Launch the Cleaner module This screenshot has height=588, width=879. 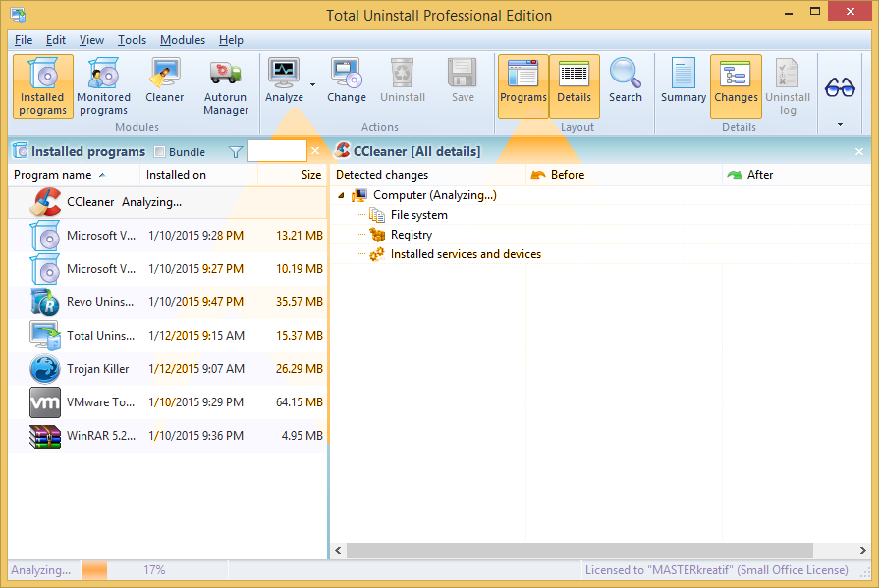[164, 81]
